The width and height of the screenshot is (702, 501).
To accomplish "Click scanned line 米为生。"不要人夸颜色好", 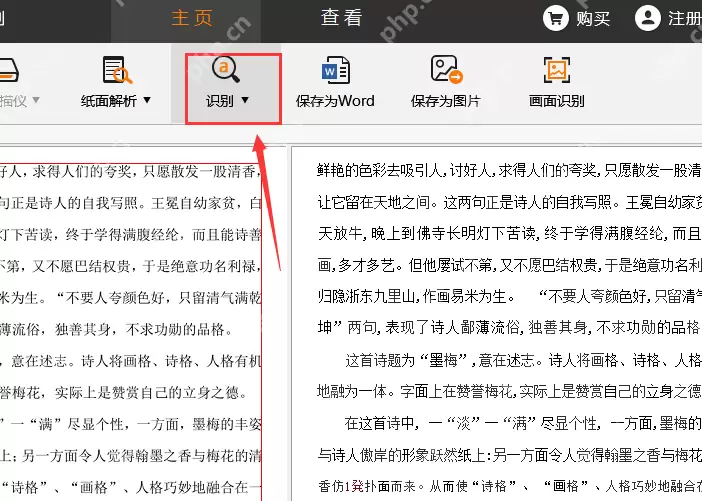I will (130, 298).
